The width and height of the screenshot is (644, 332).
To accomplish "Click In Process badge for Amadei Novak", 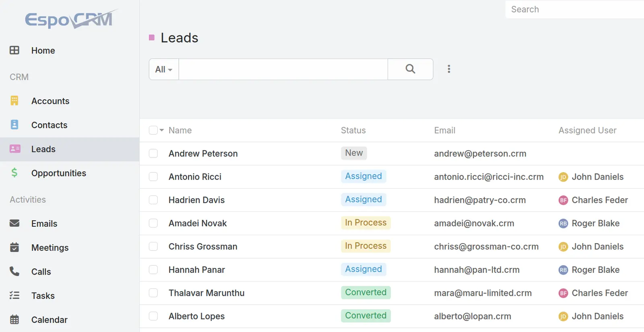I will [365, 223].
